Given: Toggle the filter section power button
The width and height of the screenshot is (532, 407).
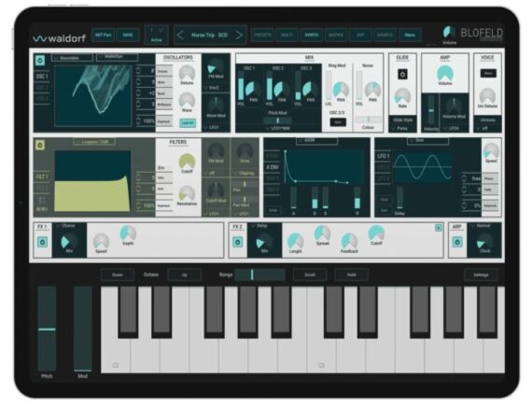Looking at the screenshot, I should pos(40,146).
